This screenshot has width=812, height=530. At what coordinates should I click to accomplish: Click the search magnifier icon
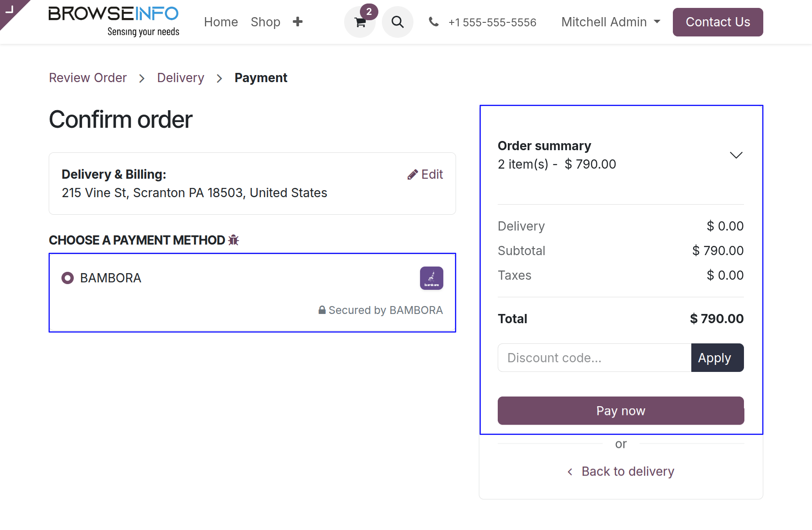click(398, 22)
